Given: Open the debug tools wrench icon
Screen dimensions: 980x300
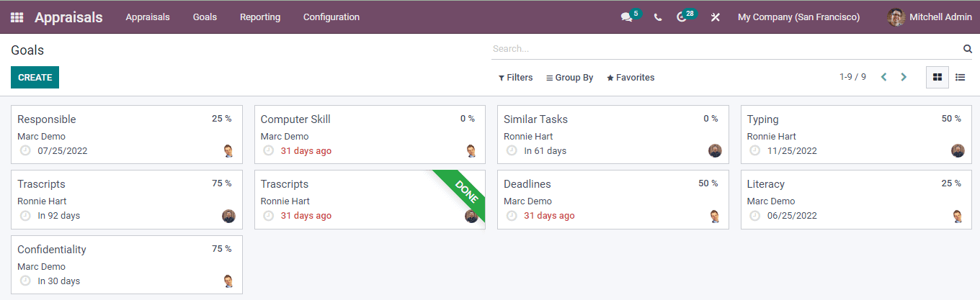Looking at the screenshot, I should coord(716,17).
